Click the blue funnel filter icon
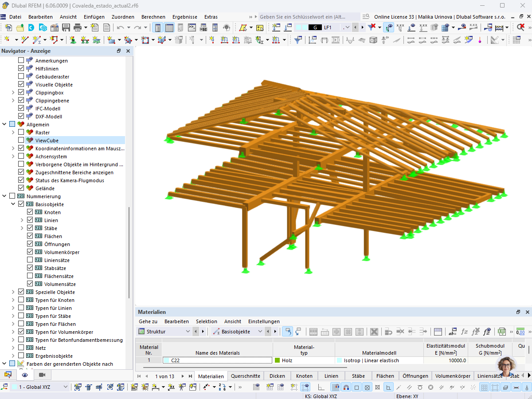 click(x=298, y=40)
